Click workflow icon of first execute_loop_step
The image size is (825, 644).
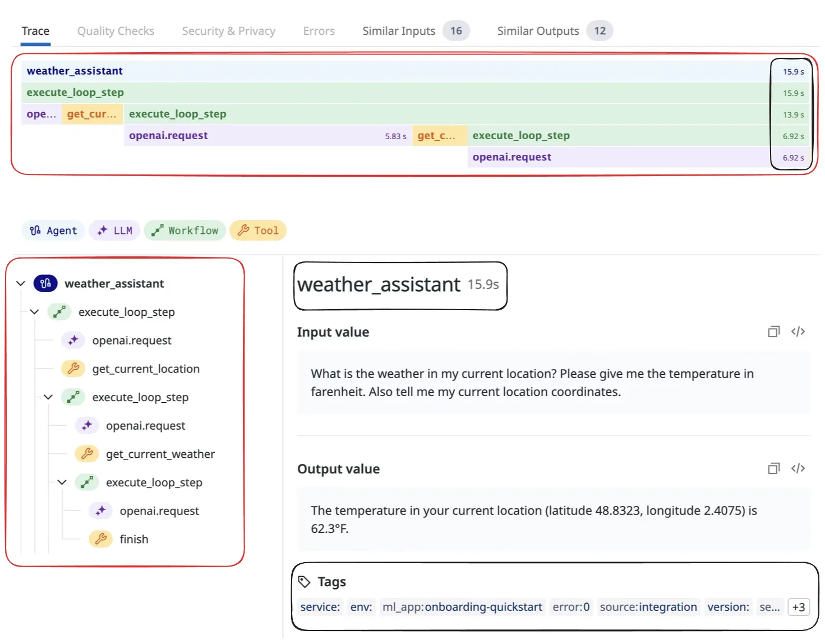pyautogui.click(x=59, y=312)
